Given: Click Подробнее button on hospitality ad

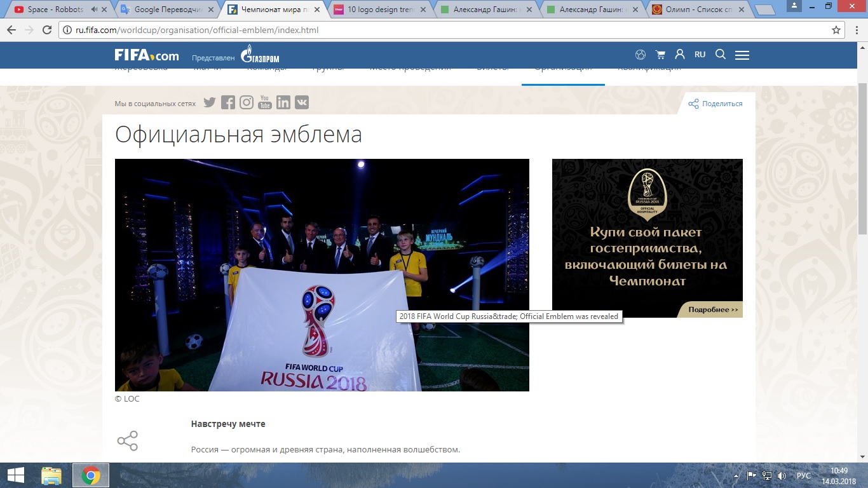Looking at the screenshot, I should 710,310.
